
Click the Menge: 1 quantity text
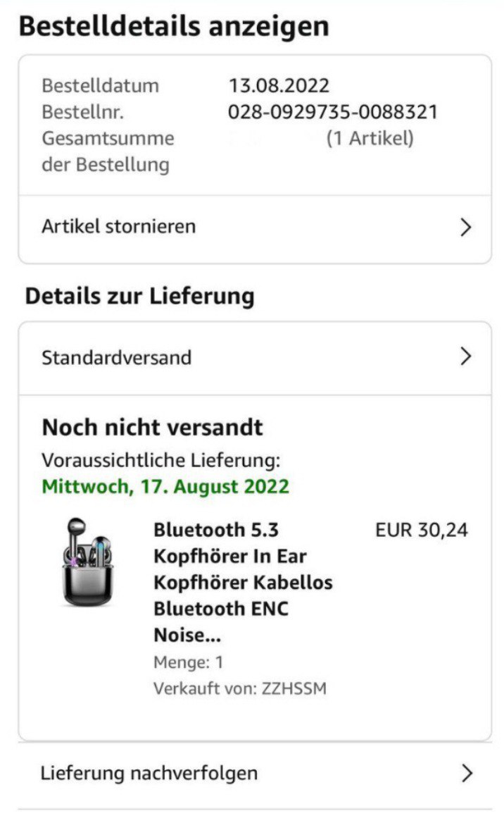[x=188, y=662]
